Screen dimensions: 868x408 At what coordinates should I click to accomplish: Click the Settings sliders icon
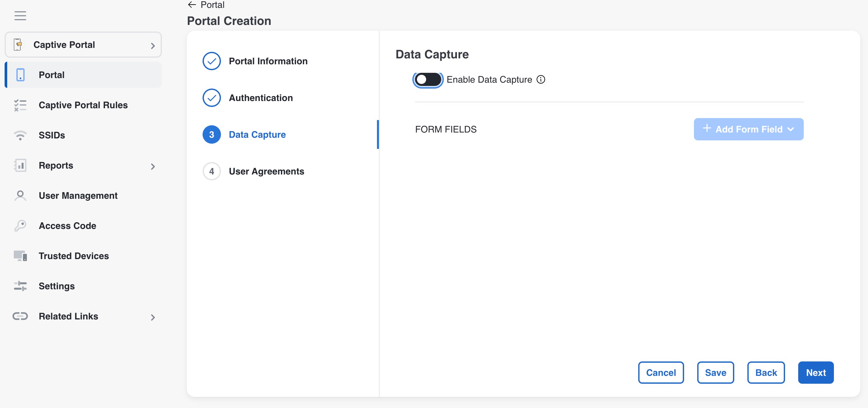coord(20,286)
